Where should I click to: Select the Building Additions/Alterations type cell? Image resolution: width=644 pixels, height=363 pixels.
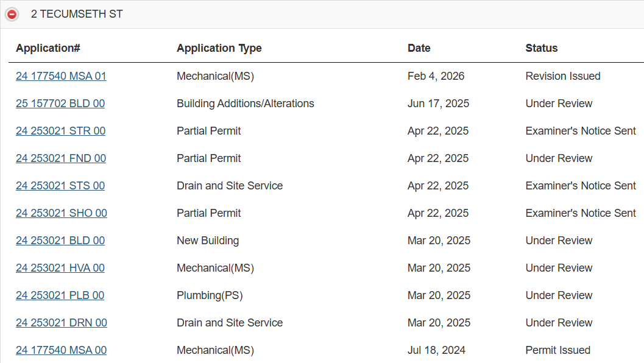coord(245,104)
